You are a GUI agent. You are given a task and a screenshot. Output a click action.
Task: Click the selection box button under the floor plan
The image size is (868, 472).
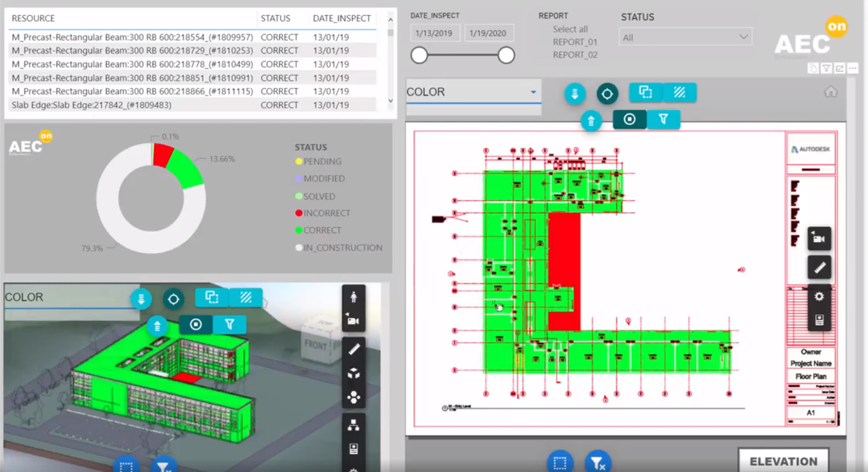[559, 462]
